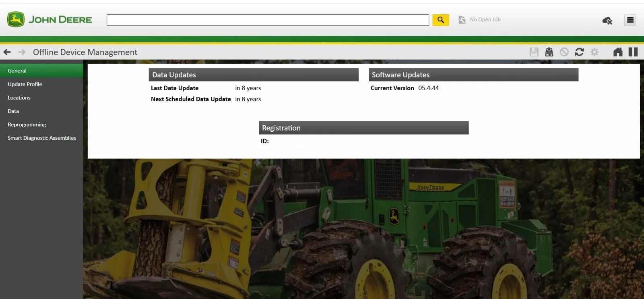Select the General sidebar item
Image resolution: width=644 pixels, height=299 pixels.
click(17, 71)
